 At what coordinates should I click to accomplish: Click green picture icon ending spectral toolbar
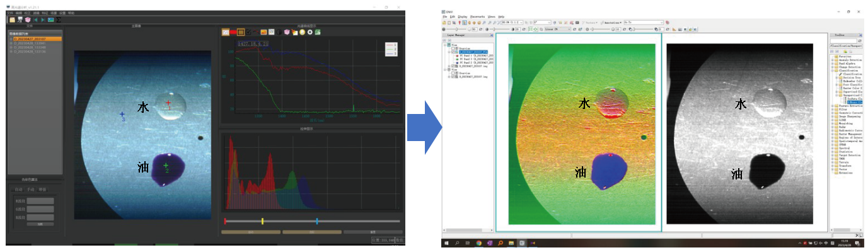coord(318,32)
